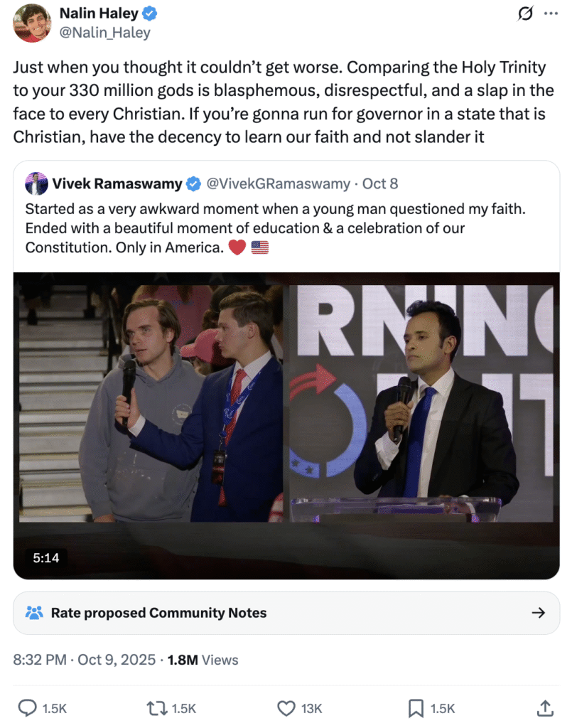This screenshot has width=572, height=728.
Task: Click the repost arrows icon
Action: point(156,709)
